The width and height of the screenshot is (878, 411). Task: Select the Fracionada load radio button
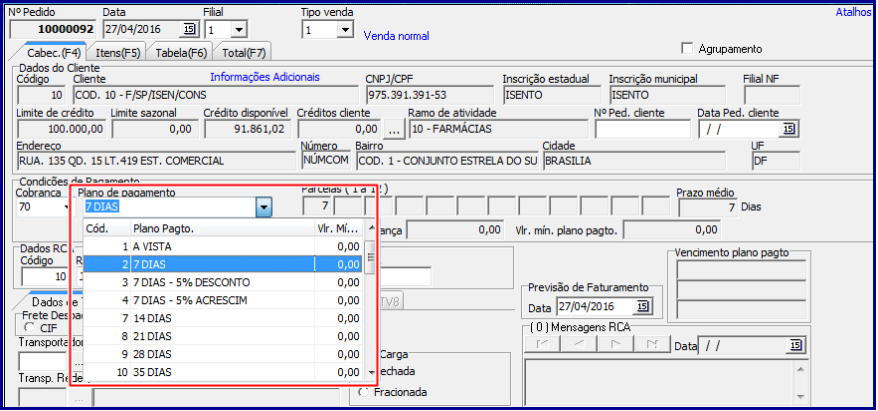coord(363,393)
